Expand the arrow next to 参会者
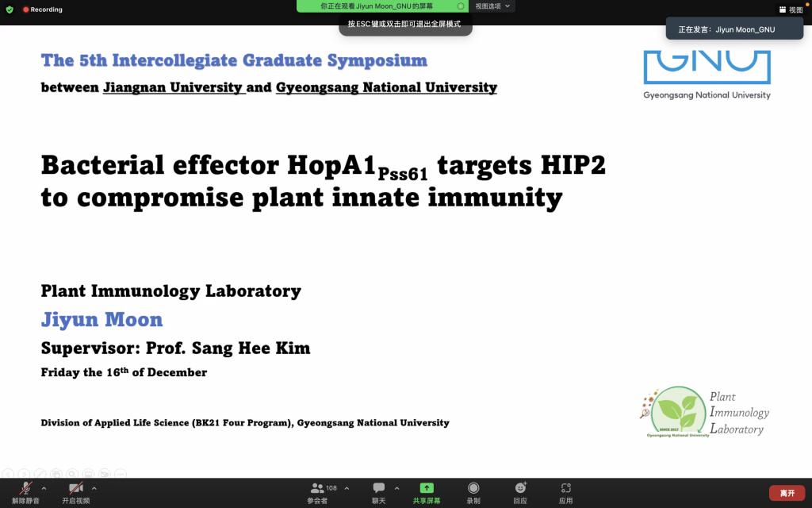 tap(347, 488)
